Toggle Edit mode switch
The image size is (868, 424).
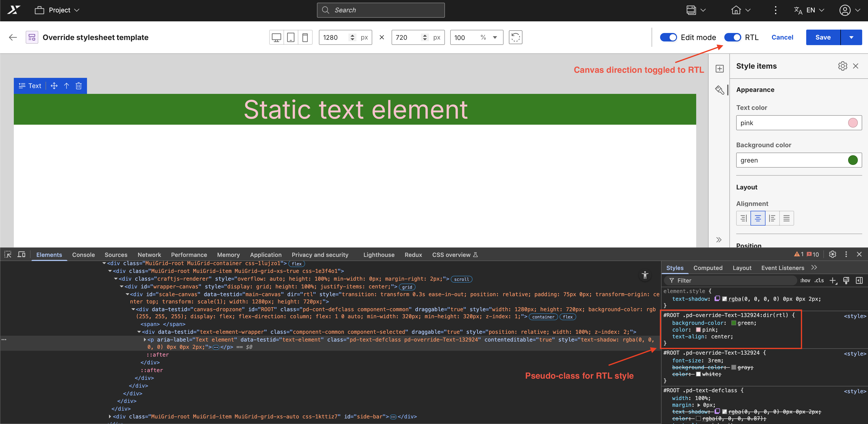click(668, 37)
